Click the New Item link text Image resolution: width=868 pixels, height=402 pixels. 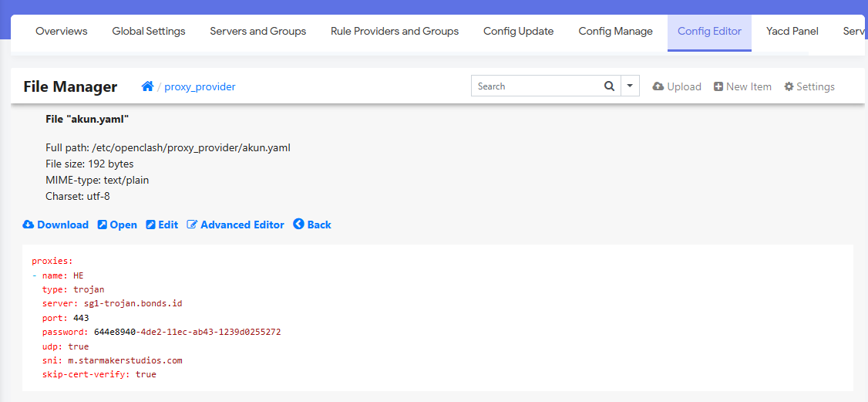[x=749, y=87]
